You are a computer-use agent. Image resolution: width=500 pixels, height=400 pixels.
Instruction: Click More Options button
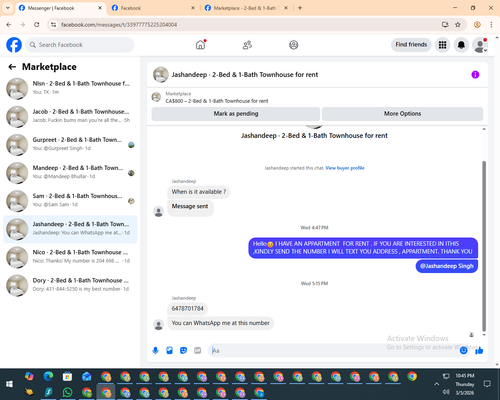[x=402, y=114]
